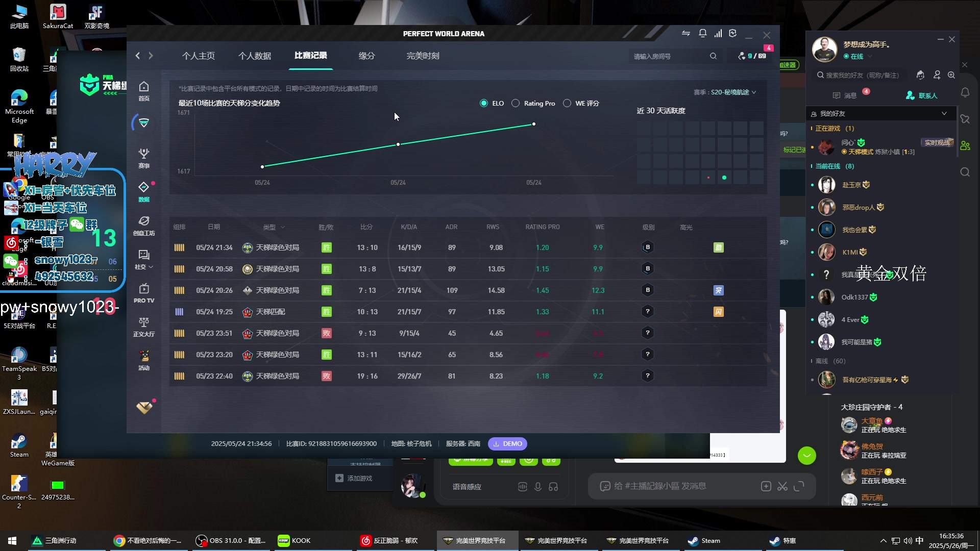Open the PRO TV sidebar icon
This screenshot has height=551, width=980.
[x=144, y=293]
